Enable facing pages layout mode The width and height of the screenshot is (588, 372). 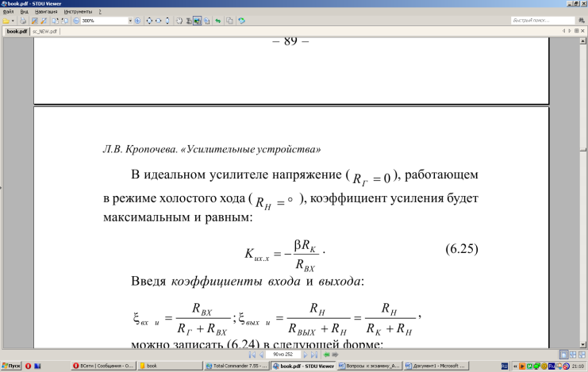(x=573, y=355)
